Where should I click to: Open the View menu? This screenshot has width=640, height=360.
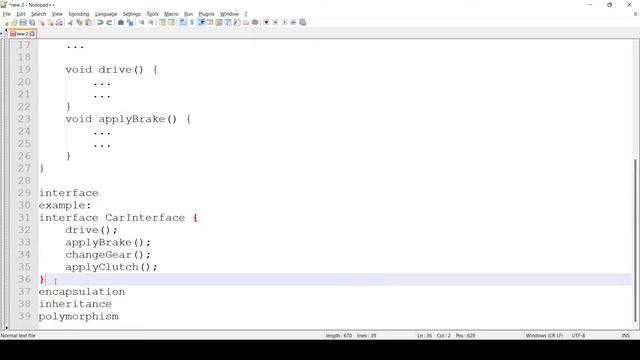coord(57,14)
